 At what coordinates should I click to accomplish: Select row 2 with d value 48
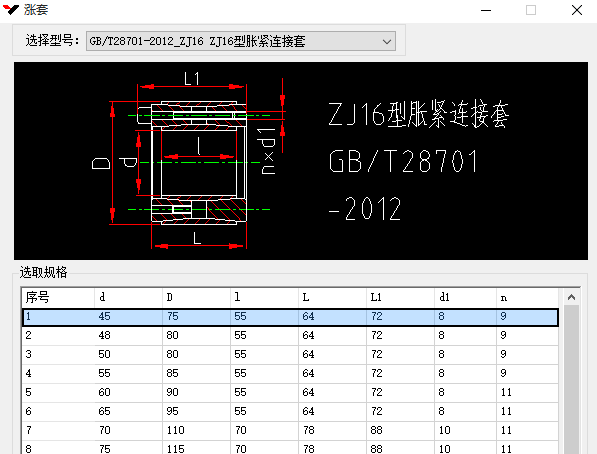coord(290,336)
